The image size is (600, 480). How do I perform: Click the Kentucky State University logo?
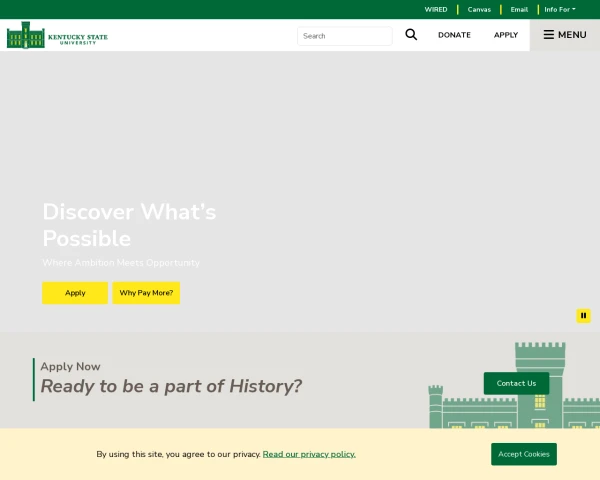tap(57, 35)
